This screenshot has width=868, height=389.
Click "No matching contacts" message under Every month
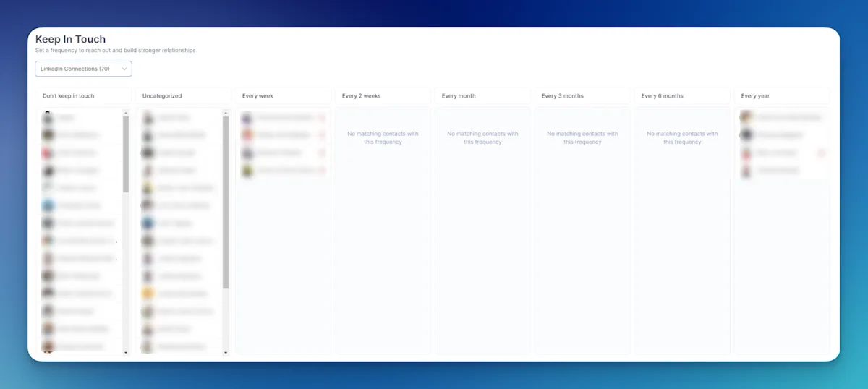click(x=483, y=137)
